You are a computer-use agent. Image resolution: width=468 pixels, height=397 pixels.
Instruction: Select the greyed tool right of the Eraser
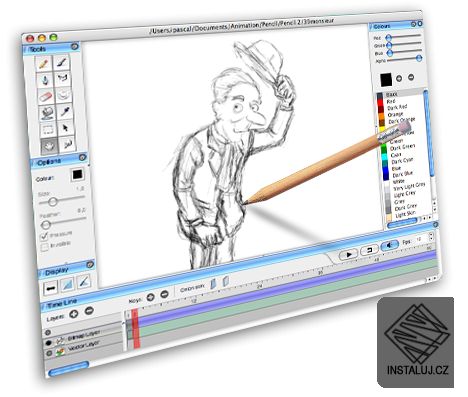[x=63, y=95]
